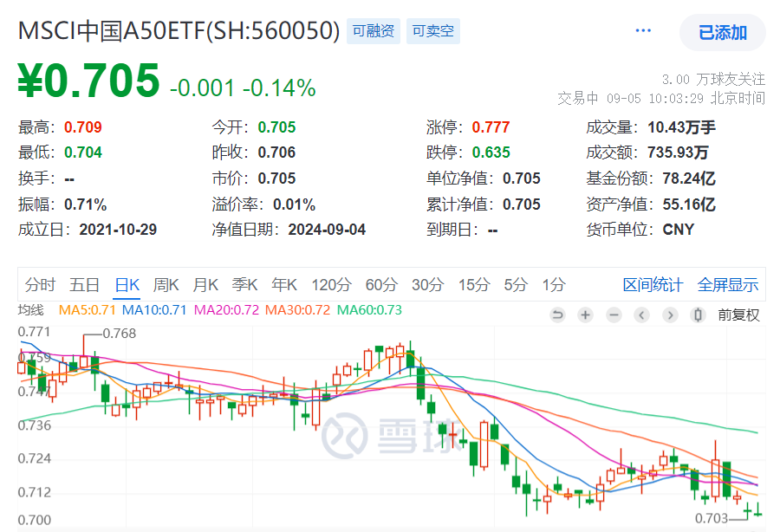Image resolution: width=780 pixels, height=532 pixels.
Task: Zoom out chart with minus icon
Action: tap(614, 315)
